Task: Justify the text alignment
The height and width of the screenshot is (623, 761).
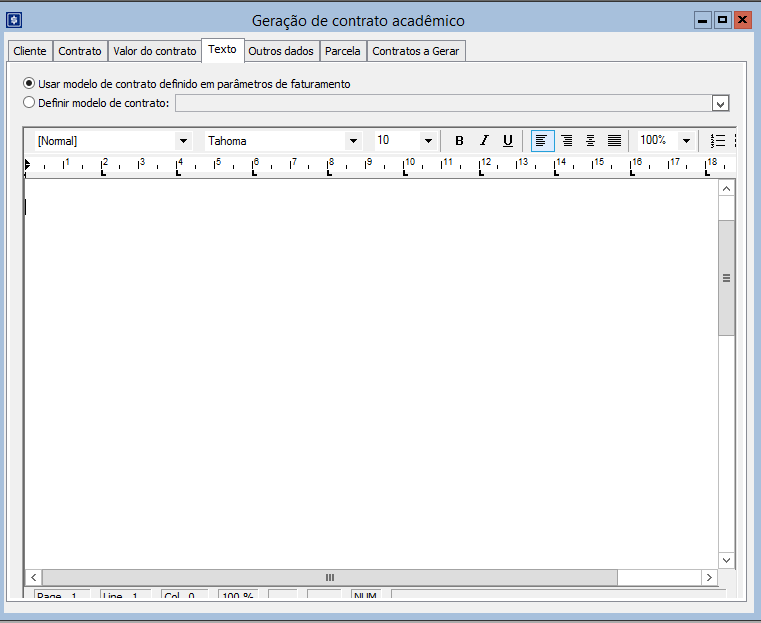Action: point(614,141)
